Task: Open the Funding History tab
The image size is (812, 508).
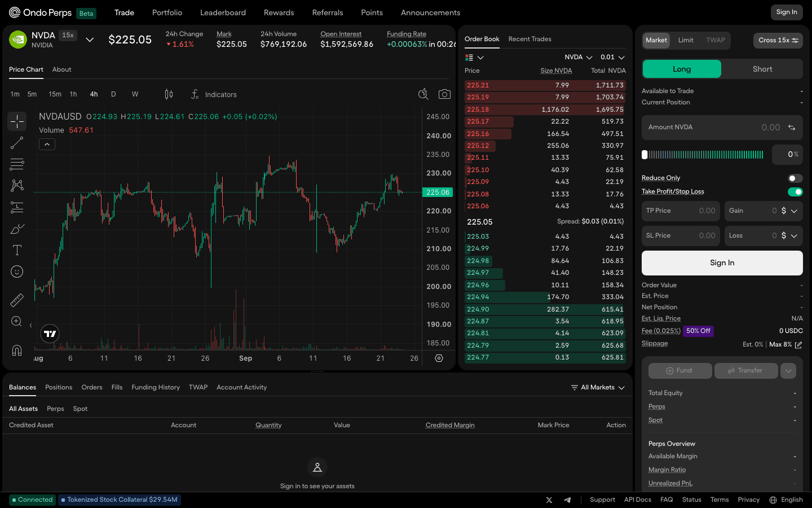Action: point(156,387)
